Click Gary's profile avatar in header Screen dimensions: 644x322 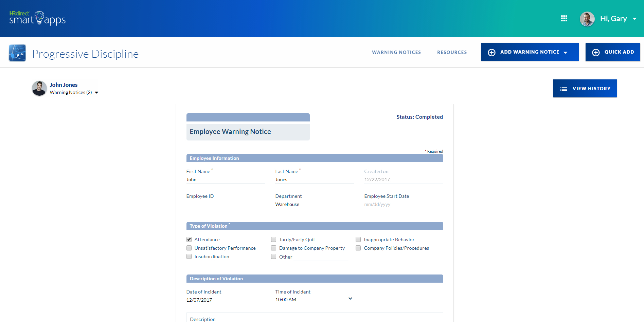[x=587, y=19]
